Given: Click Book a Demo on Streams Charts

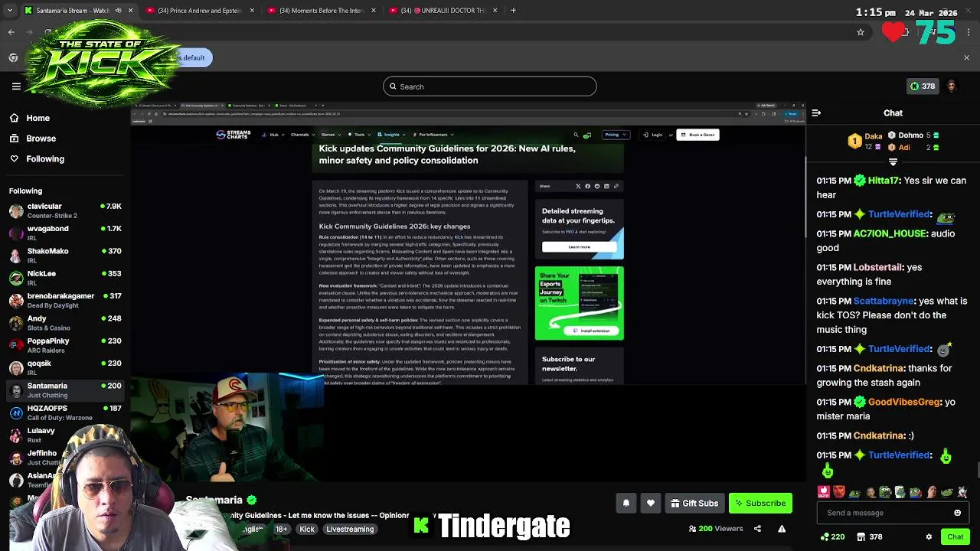Looking at the screenshot, I should pos(697,135).
